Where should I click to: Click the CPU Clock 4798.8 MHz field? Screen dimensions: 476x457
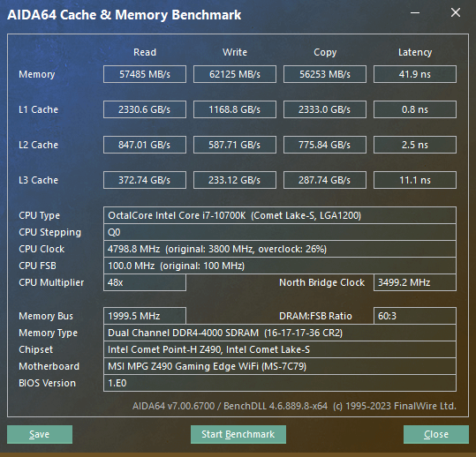(280, 249)
